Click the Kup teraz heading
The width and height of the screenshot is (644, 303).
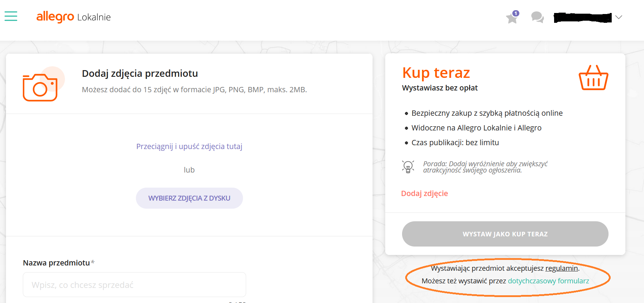(x=436, y=73)
